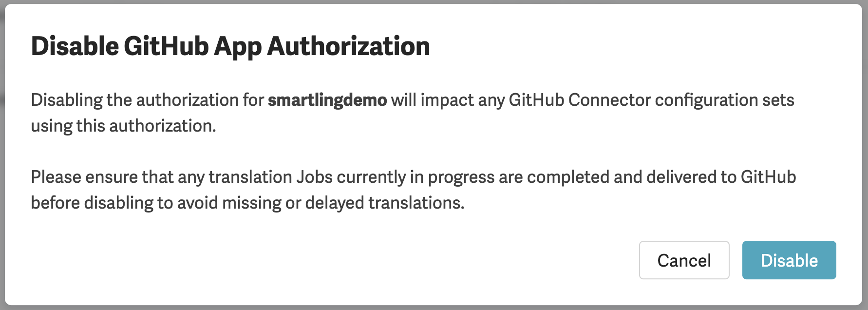This screenshot has width=868, height=310.
Task: Click the word Authorization in the dialog title
Action: [x=348, y=47]
